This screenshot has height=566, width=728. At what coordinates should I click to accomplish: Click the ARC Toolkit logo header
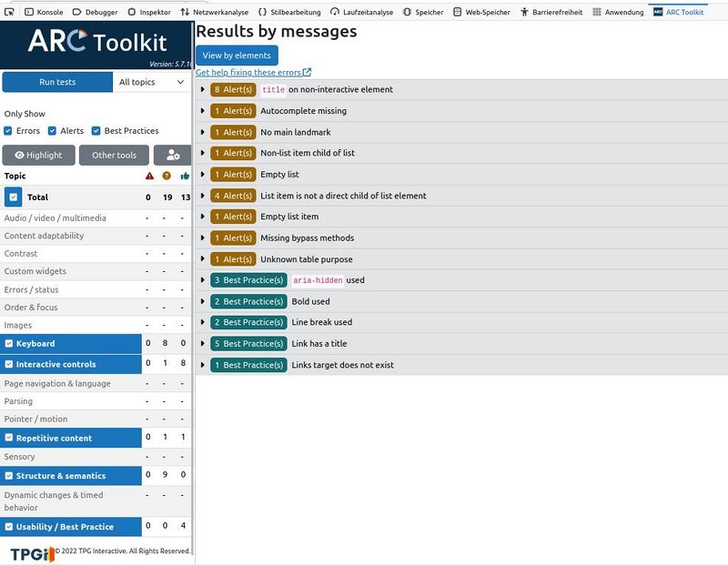[x=96, y=42]
